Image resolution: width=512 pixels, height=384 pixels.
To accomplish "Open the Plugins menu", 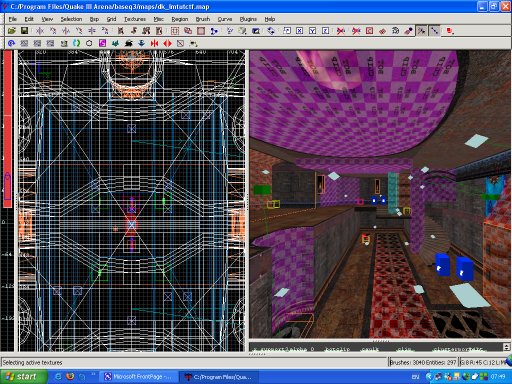I will [248, 19].
